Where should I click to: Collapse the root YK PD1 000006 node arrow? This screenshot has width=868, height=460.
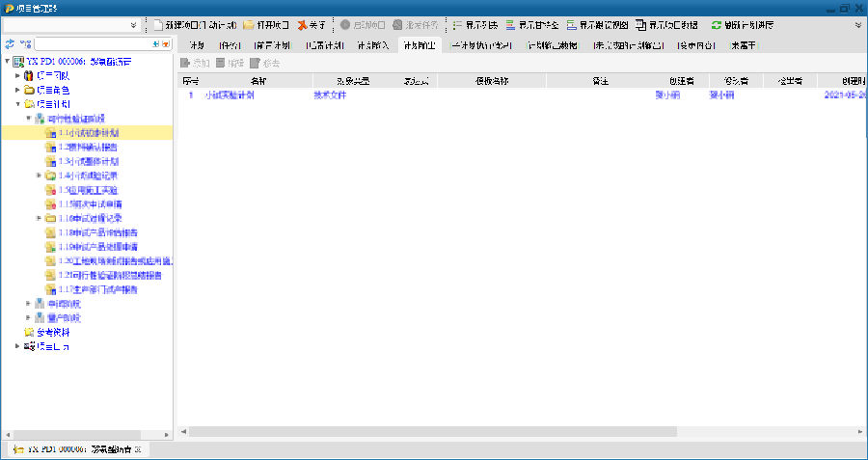pos(7,62)
